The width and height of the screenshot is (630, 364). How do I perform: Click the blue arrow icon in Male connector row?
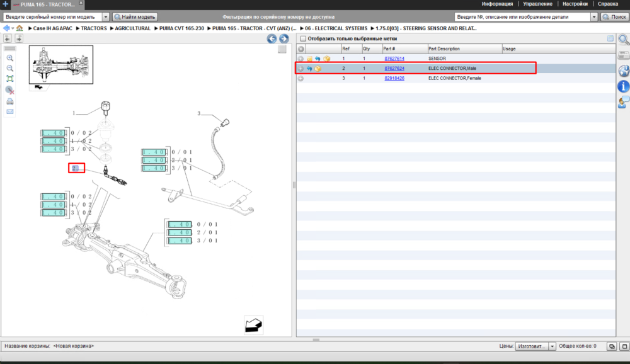coord(309,69)
